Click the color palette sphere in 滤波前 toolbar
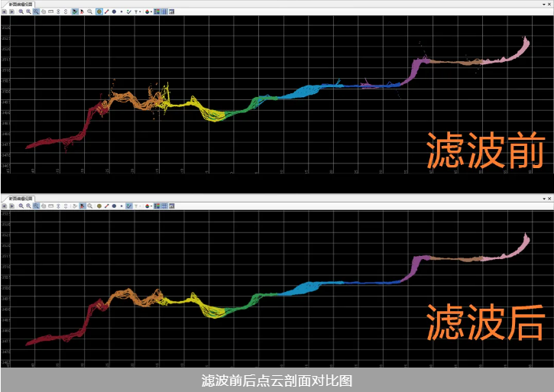Viewport: 554px width, 392px height. (147, 11)
